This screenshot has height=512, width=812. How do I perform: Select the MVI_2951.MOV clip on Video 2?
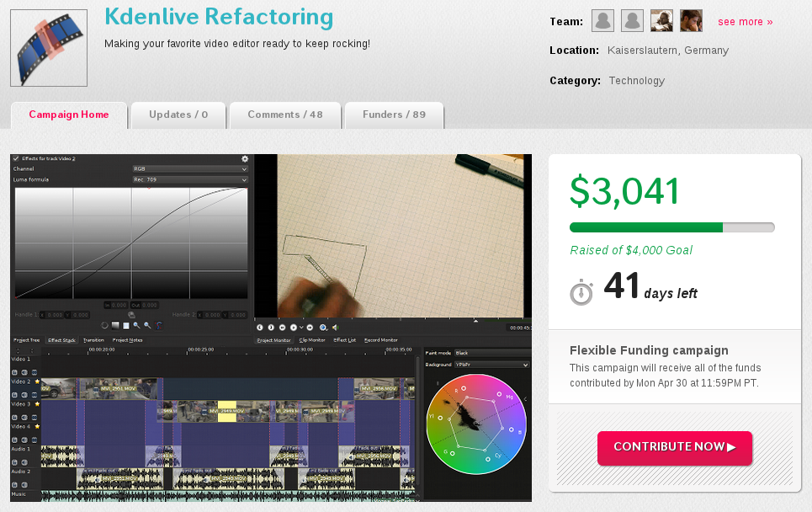click(x=118, y=388)
